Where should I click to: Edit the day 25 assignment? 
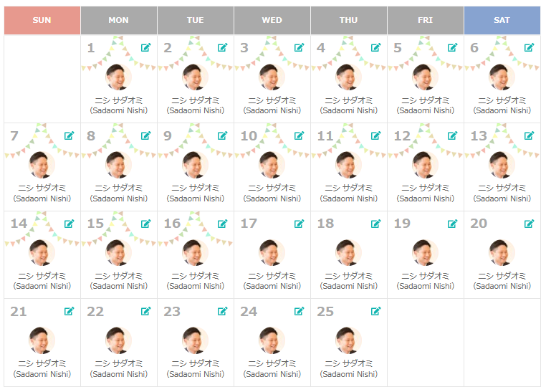click(376, 311)
